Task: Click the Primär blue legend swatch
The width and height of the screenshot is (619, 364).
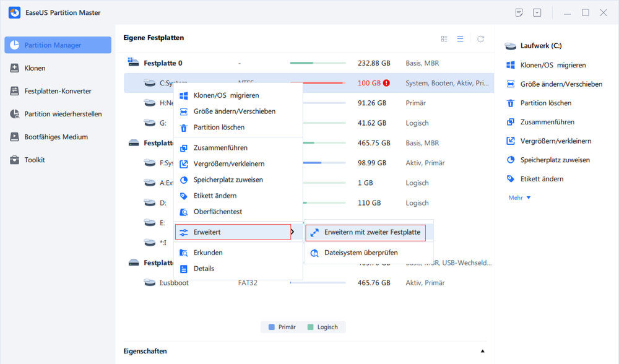Action: [x=271, y=327]
